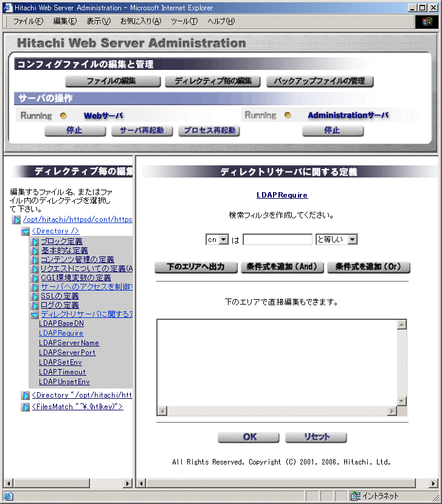The image size is (442, 504).
Task: Click the text area scroll up arrow
Action: click(402, 325)
